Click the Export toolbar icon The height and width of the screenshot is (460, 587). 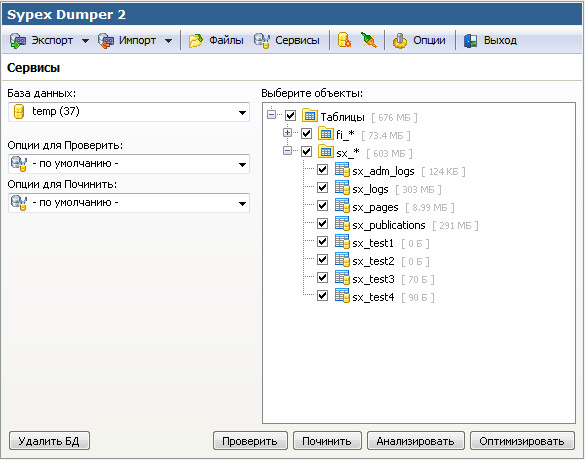18,40
